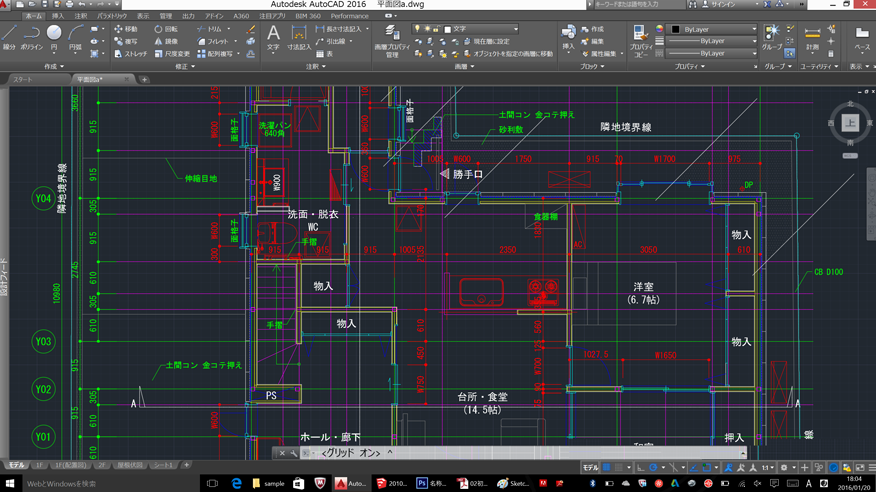The width and height of the screenshot is (876, 492).
Task: Click the Group (グループ) icon
Action: click(772, 37)
